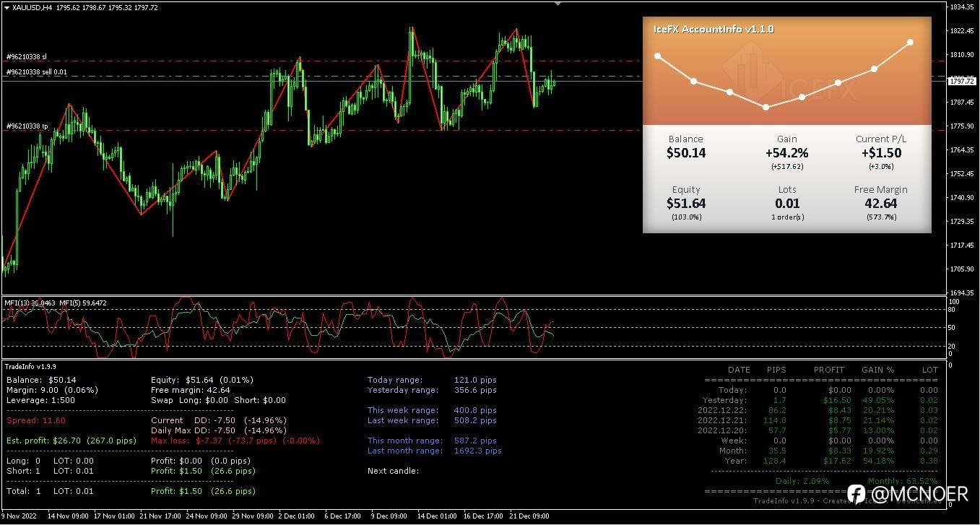The width and height of the screenshot is (980, 525).
Task: Click the 1 order(s) text under Lots
Action: click(787, 217)
